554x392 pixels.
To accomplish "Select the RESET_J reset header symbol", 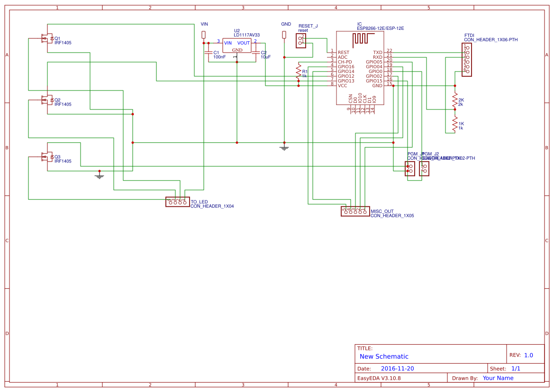I will (x=301, y=41).
